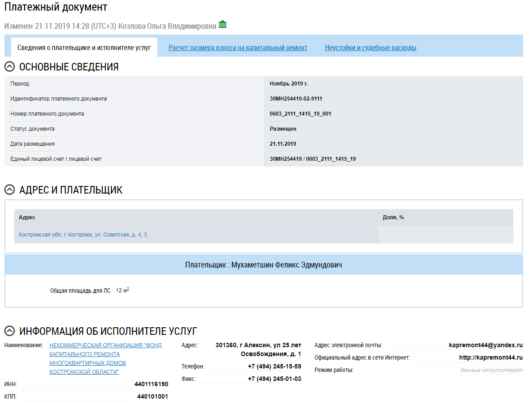Click the website http://kapremont44.ru
Viewport: 532px width, 407px height.
click(491, 357)
